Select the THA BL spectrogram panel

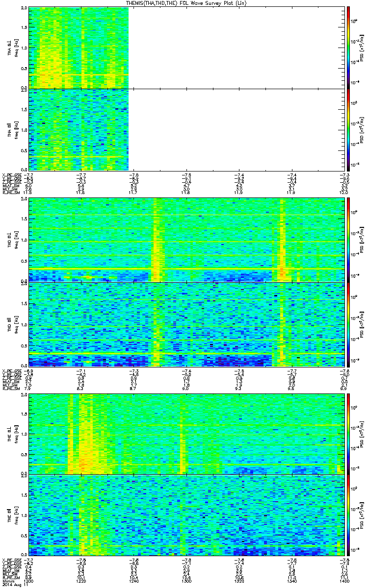point(186,48)
